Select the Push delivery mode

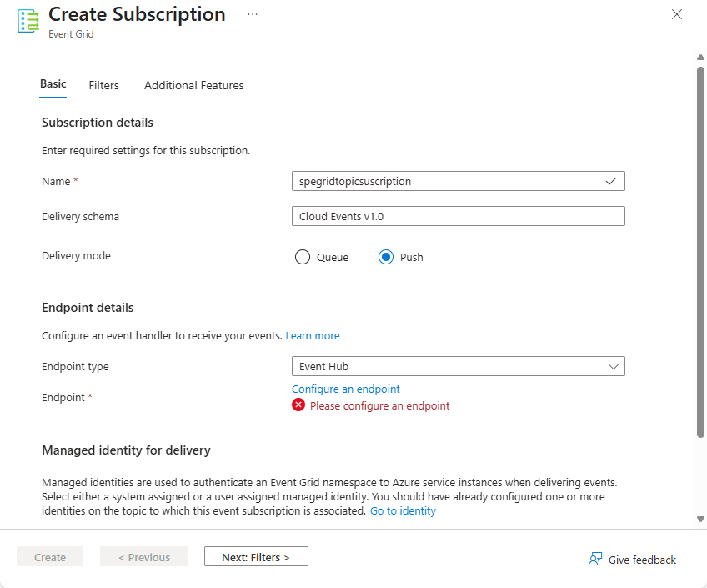pyautogui.click(x=386, y=257)
